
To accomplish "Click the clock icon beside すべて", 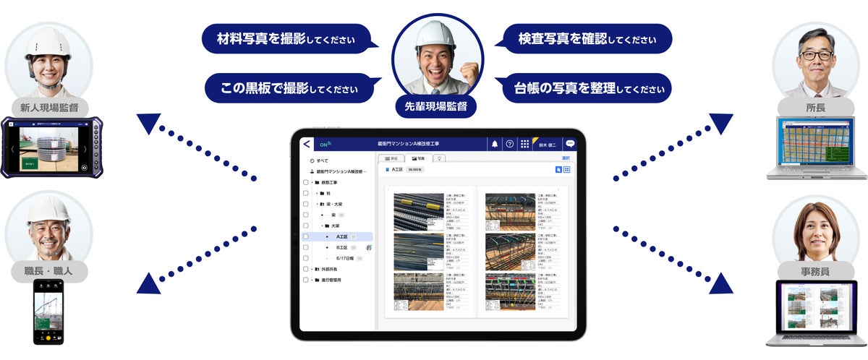I will (x=312, y=160).
